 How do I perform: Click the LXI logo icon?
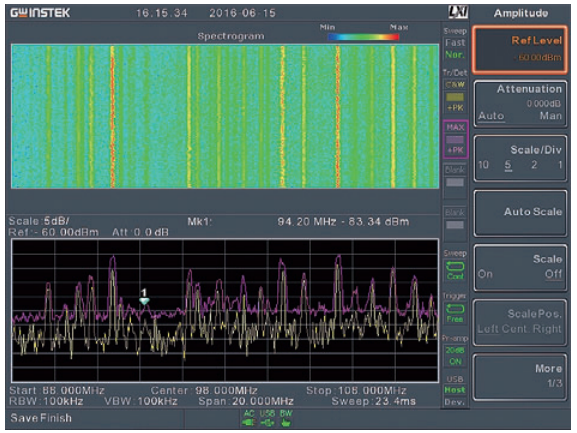tap(458, 12)
